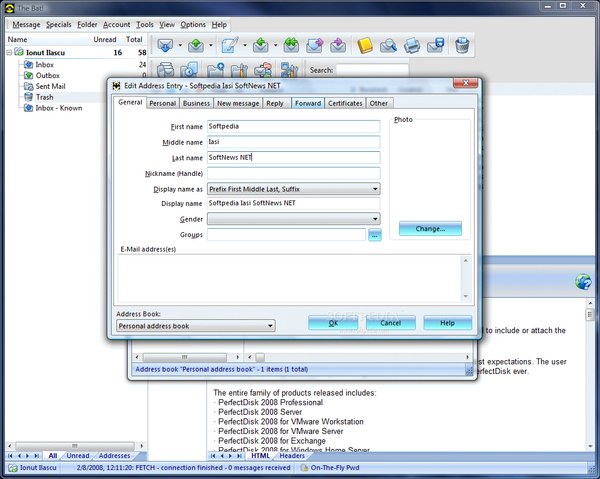The image size is (600, 479).
Task: Open the Certificates tab
Action: pos(345,103)
